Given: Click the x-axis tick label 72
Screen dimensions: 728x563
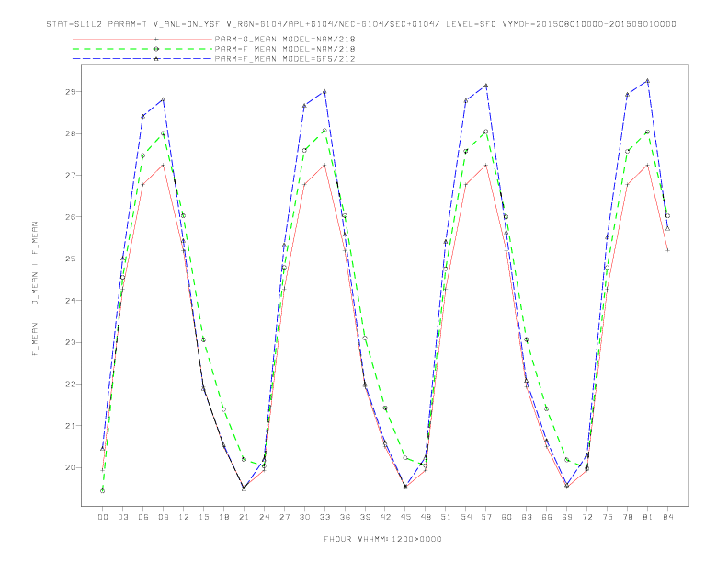Looking at the screenshot, I should (x=587, y=517).
